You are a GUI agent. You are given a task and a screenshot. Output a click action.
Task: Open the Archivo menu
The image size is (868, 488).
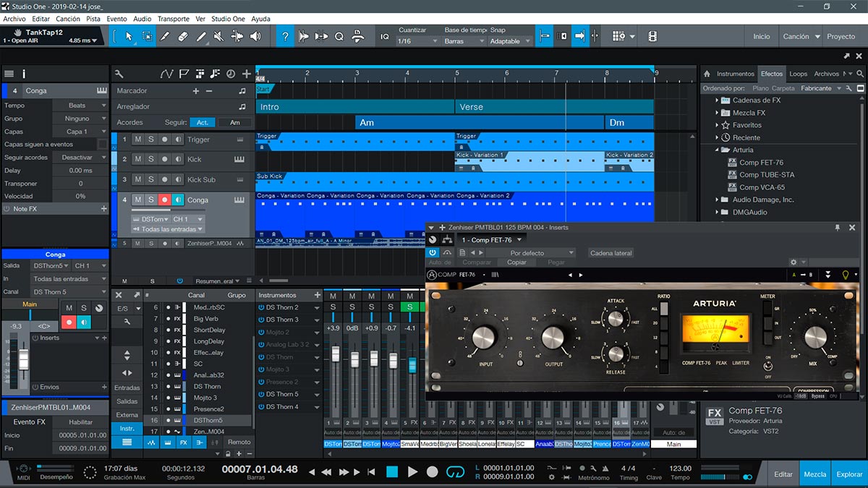(14, 19)
